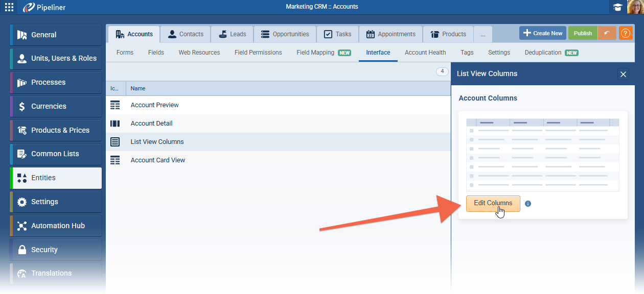Go to the Field Permissions subtab
644x294 pixels.
click(258, 53)
